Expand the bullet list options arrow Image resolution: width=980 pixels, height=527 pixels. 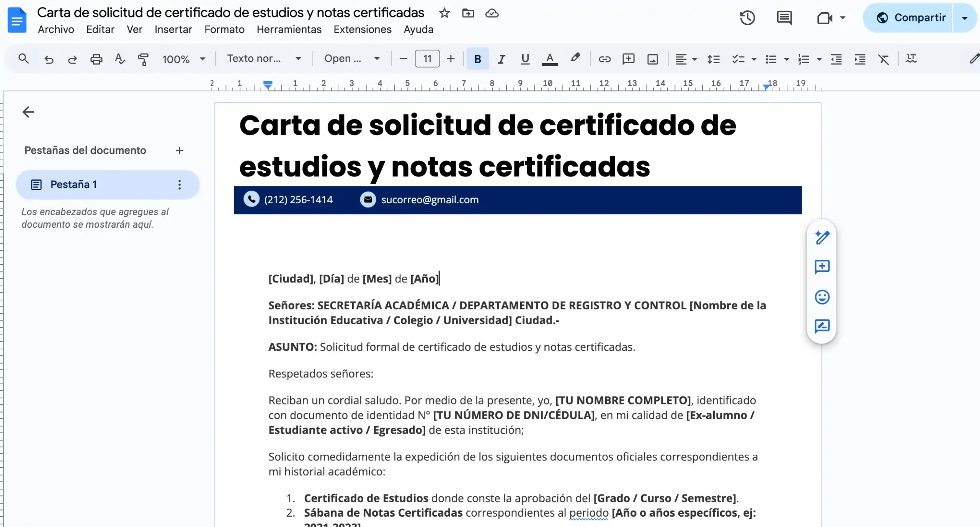coord(786,60)
